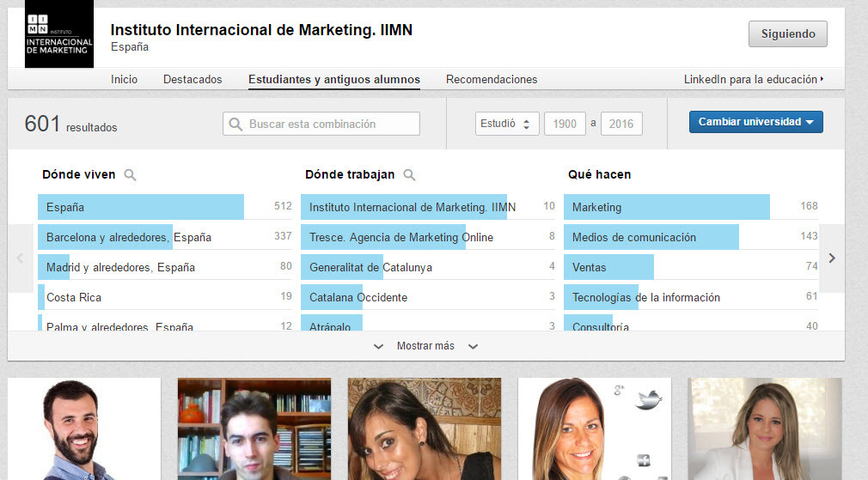Open Cambiar universidad dropdown

click(x=755, y=122)
